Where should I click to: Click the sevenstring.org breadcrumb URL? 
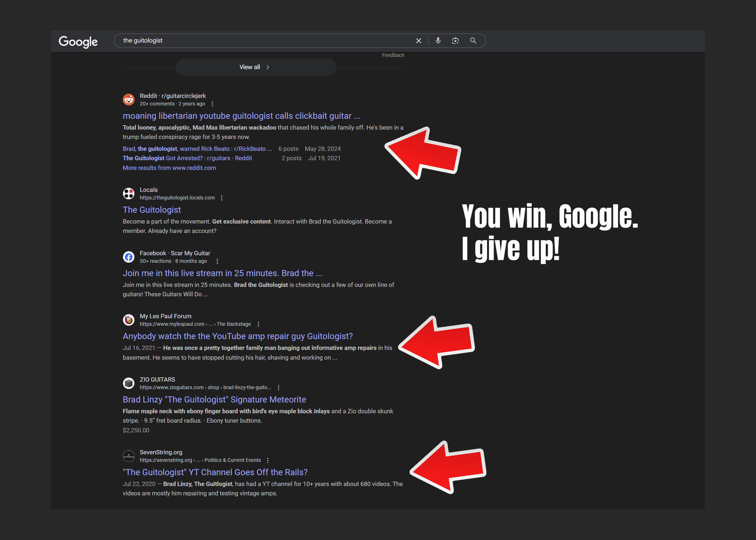pyautogui.click(x=200, y=460)
